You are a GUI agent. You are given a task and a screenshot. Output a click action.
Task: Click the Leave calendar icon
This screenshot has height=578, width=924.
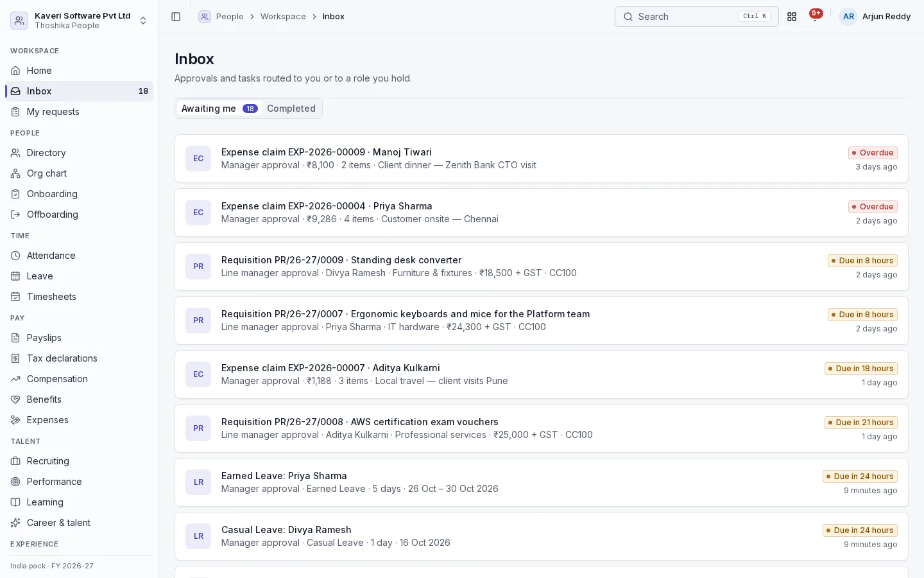click(15, 276)
